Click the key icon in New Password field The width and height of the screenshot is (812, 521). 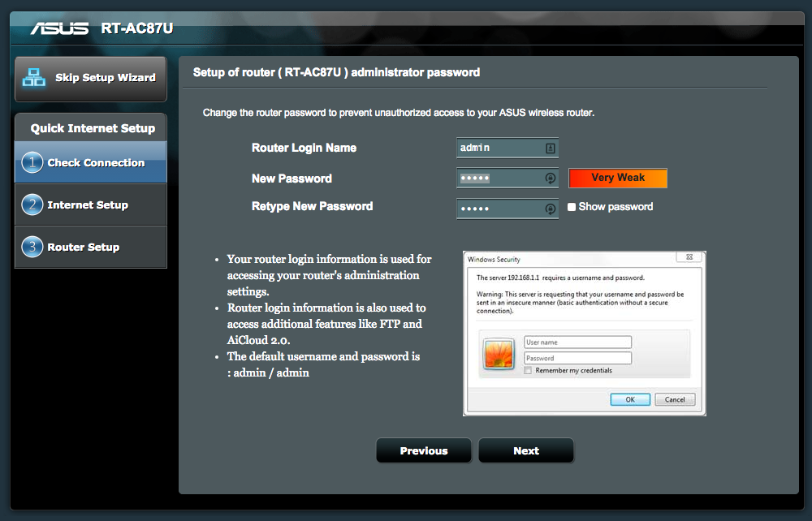pyautogui.click(x=550, y=179)
